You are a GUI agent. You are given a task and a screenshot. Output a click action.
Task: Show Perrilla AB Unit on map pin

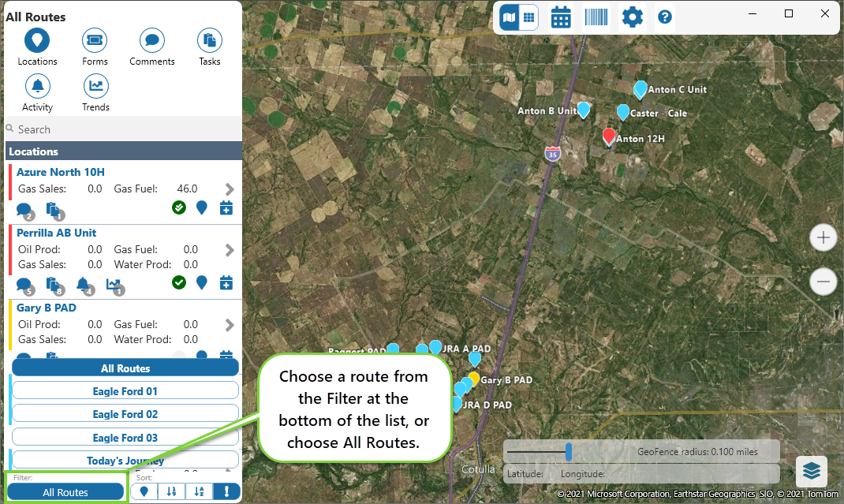click(x=201, y=282)
